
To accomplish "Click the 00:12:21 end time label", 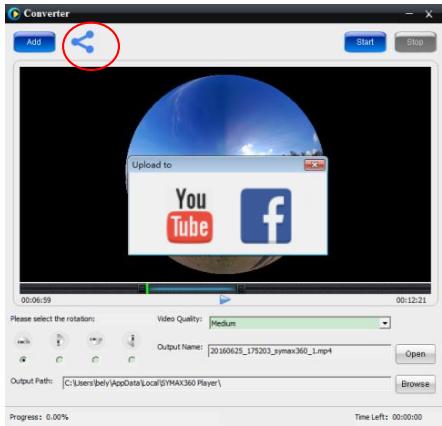I will pyautogui.click(x=411, y=300).
